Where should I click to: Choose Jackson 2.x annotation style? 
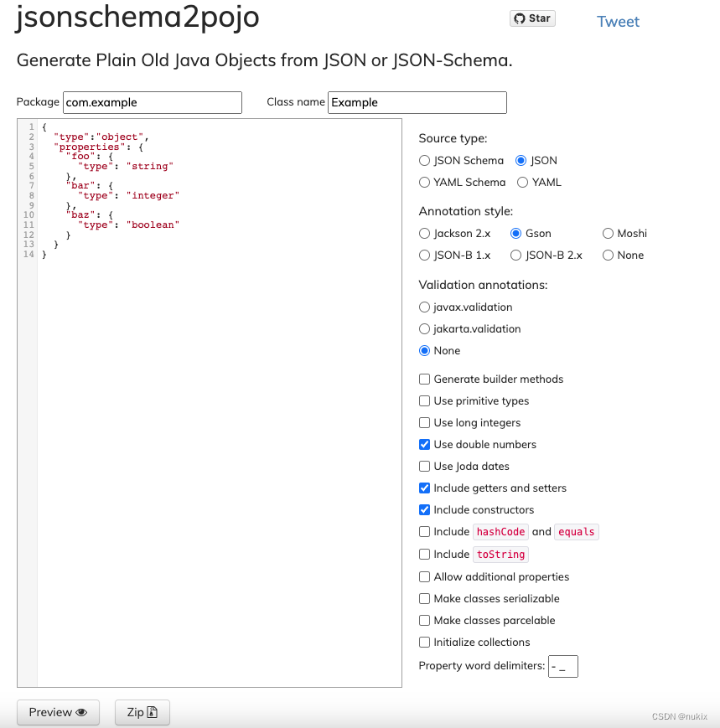(424, 234)
